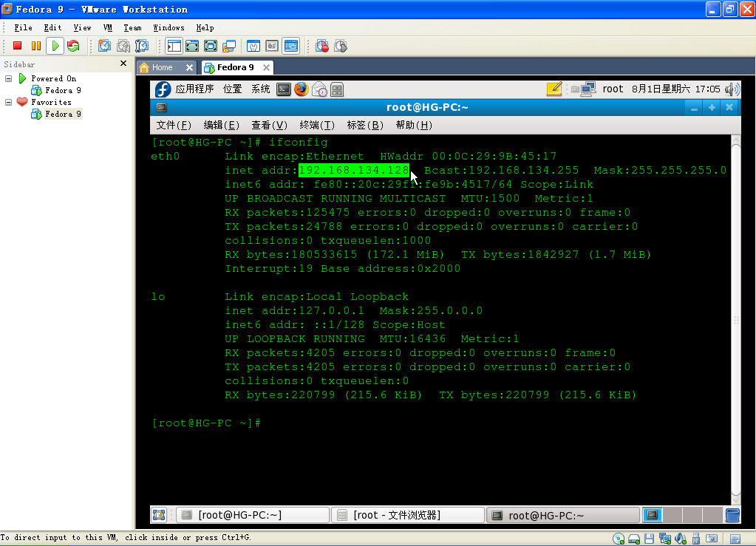Take a snapshot of the VM
Screen dimensions: 756x546
coord(104,46)
